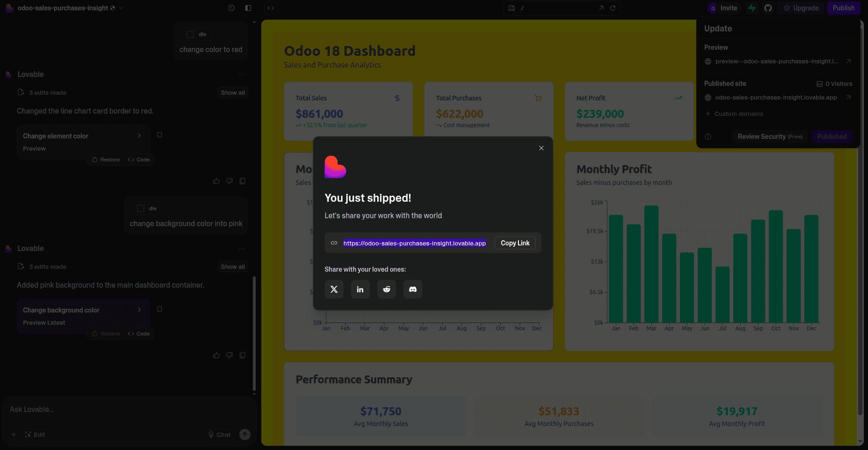The height and width of the screenshot is (450, 868).
Task: Bookmark the 'Change background color' edit
Action: click(x=160, y=309)
